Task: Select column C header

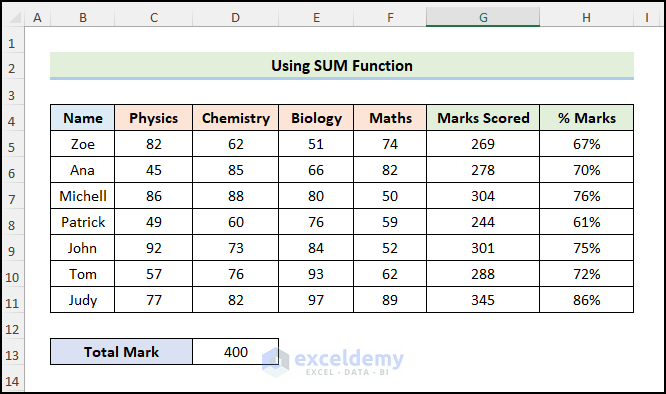Action: coord(153,17)
